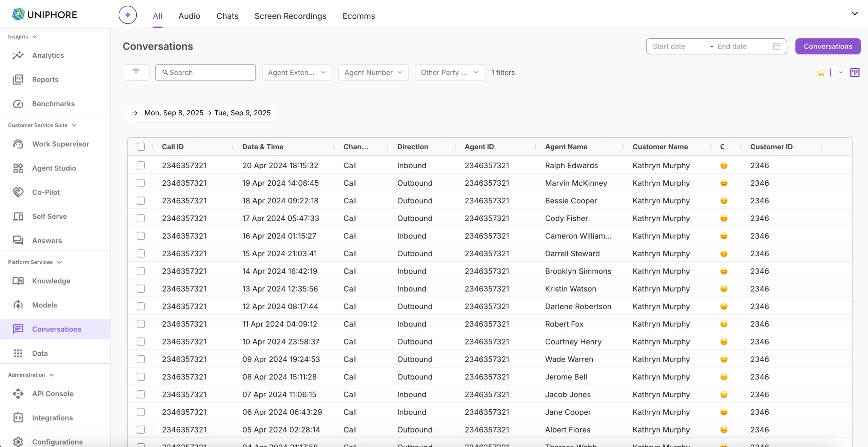This screenshot has height=447, width=868.
Task: Open the API Console sidebar item
Action: pos(53,393)
